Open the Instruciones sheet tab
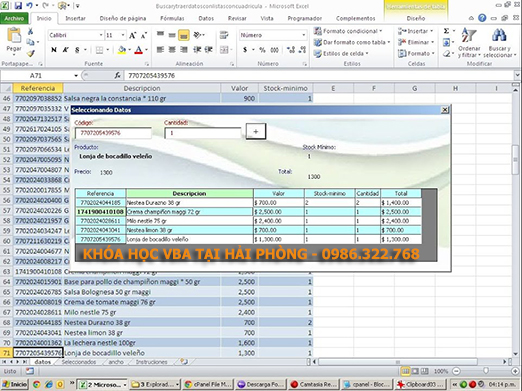This screenshot has height=391, width=522. click(151, 362)
